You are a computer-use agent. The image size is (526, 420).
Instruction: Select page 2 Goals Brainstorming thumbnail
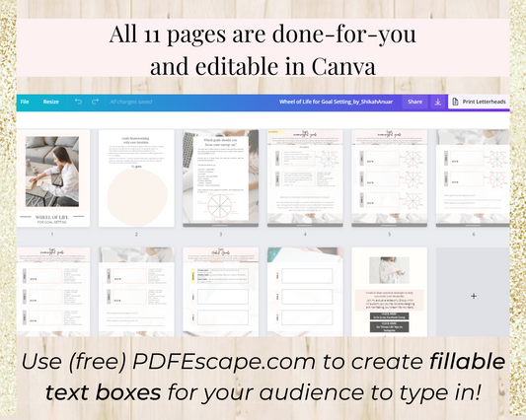click(136, 178)
